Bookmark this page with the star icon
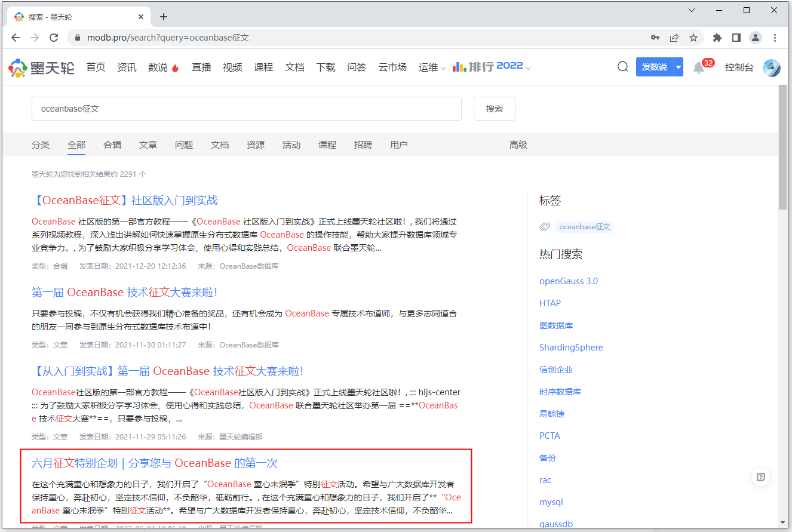The width and height of the screenshot is (792, 532). coord(693,38)
